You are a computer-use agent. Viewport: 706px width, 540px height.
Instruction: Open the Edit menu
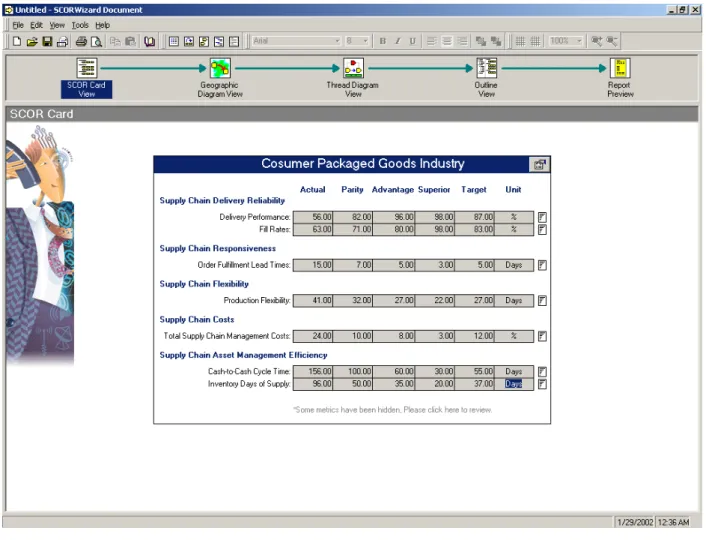click(x=36, y=25)
